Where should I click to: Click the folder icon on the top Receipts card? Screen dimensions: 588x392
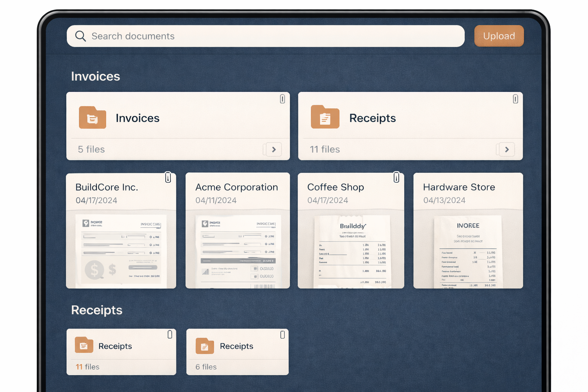tap(325, 118)
